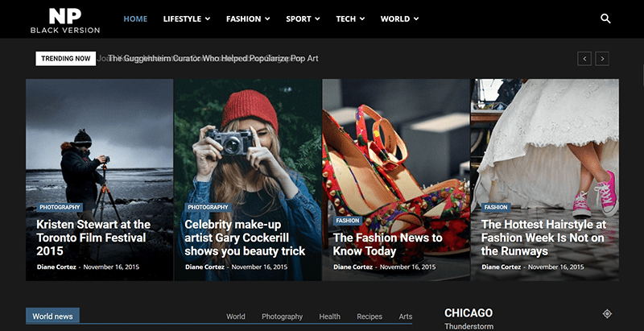Image resolution: width=644 pixels, height=331 pixels.
Task: Expand the Lifestyle menu chevron
Action: pyautogui.click(x=208, y=19)
